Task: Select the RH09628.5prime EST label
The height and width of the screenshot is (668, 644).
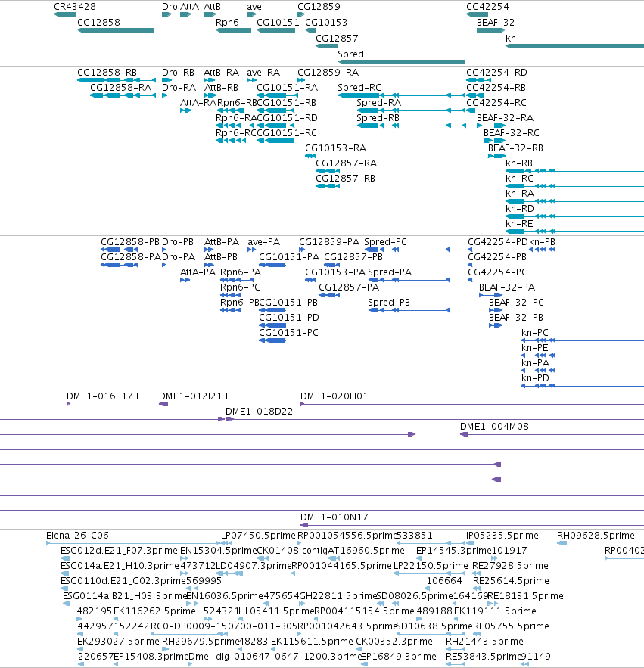Action: tap(596, 536)
